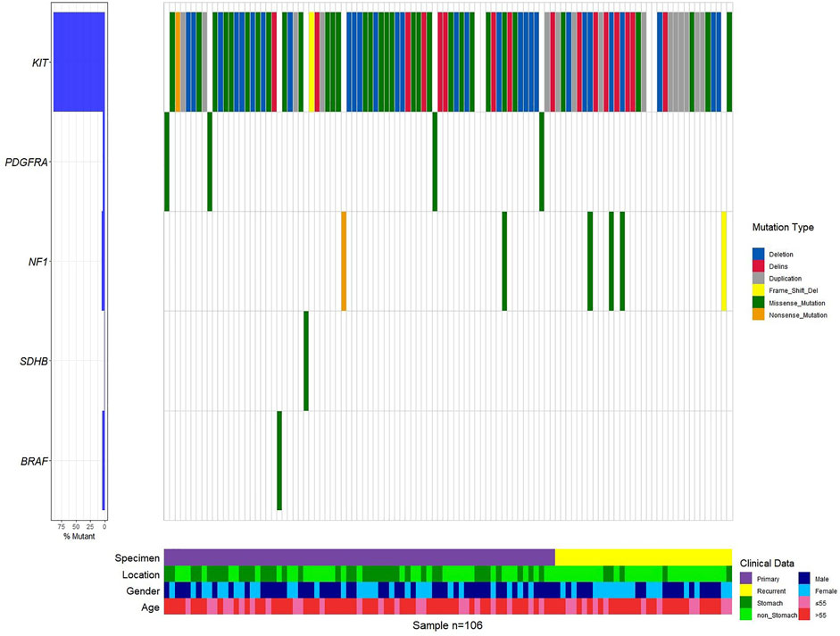Click the "Deletion" legend text
Image resolution: width=840 pixels, height=636 pixels.
tap(781, 255)
